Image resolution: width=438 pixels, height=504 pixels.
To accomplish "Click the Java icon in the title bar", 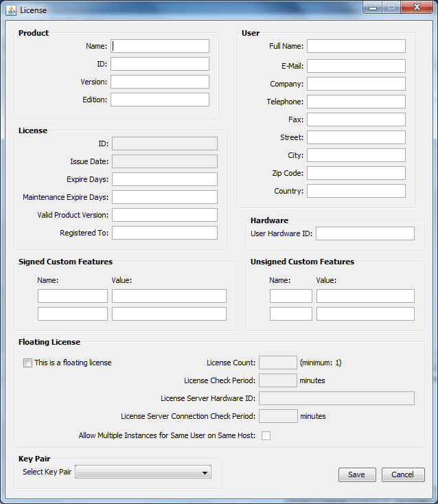I will click(11, 10).
